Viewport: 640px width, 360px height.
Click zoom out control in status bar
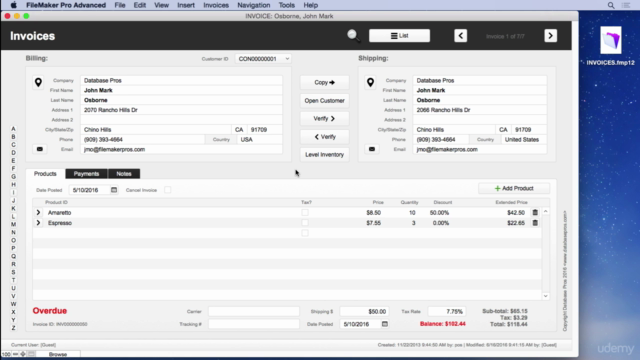coord(15,354)
